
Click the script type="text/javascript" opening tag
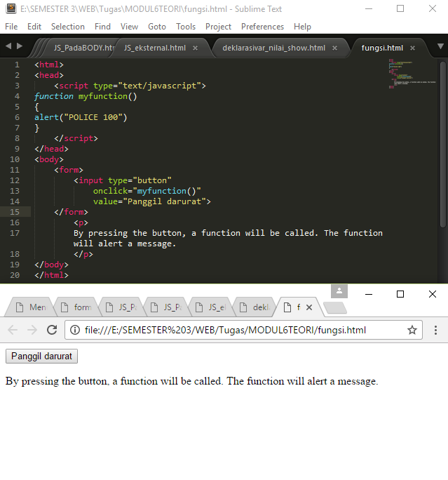(x=130, y=86)
